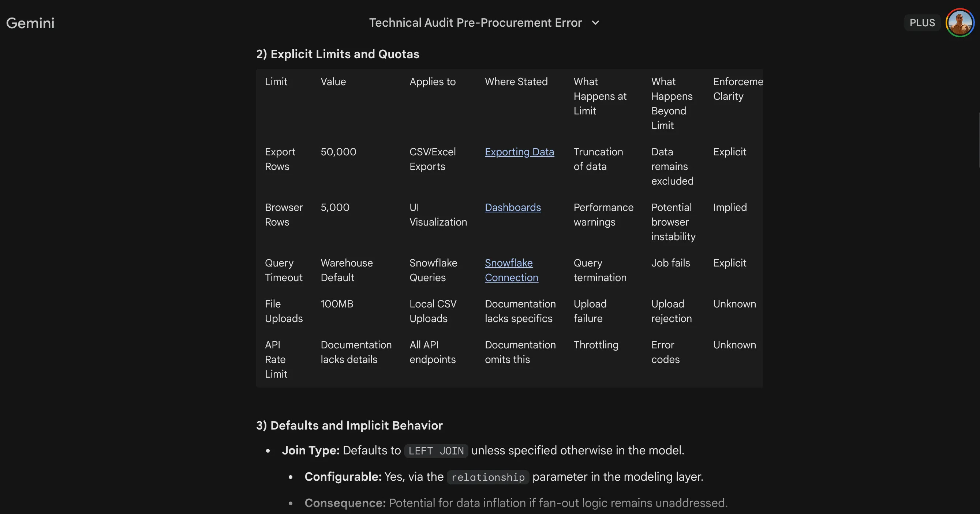Click the LEFT JOIN code chip
The width and height of the screenshot is (980, 514).
(435, 451)
